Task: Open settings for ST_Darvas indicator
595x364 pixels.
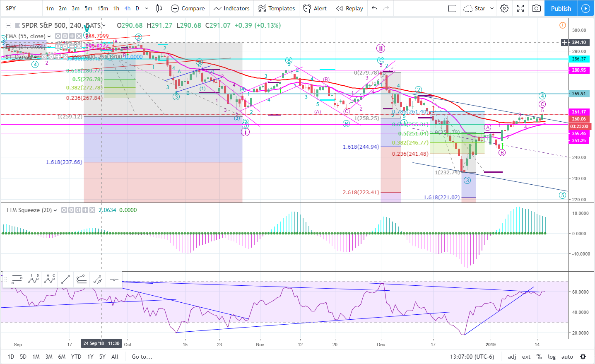Action: [x=51, y=57]
